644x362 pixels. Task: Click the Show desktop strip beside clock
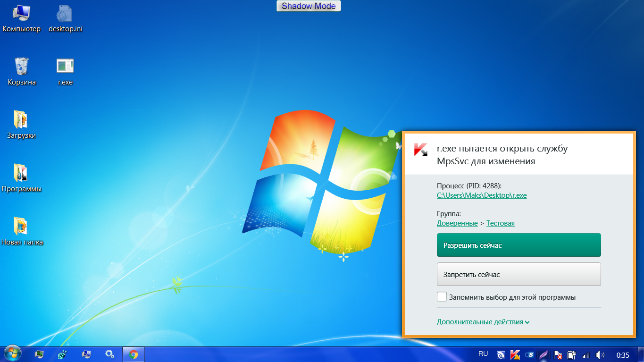640,354
